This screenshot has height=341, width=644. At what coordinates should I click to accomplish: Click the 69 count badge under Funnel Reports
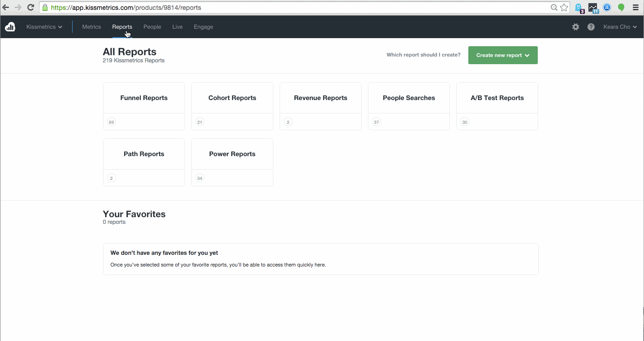[x=112, y=122]
